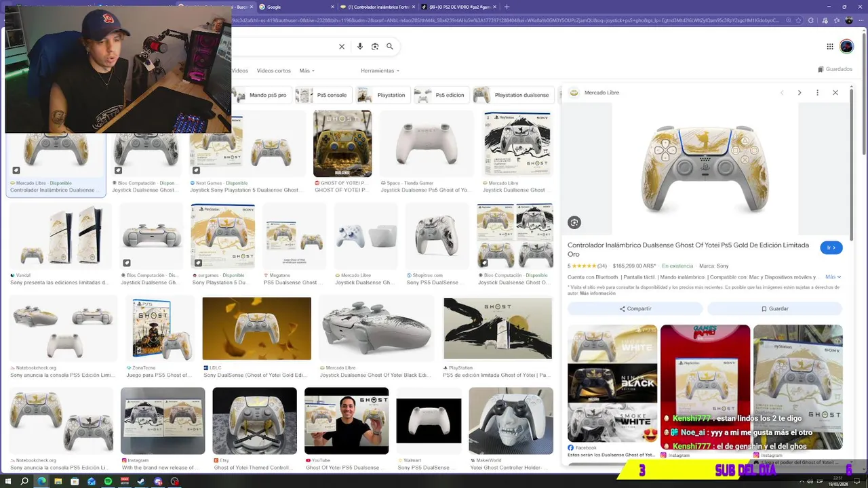Click the Mercado Libre source link in panel

point(594,93)
